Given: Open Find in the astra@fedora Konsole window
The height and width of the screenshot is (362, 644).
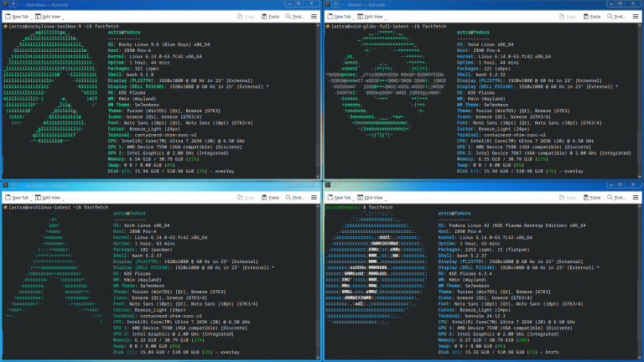Looking at the screenshot, I should 616,198.
